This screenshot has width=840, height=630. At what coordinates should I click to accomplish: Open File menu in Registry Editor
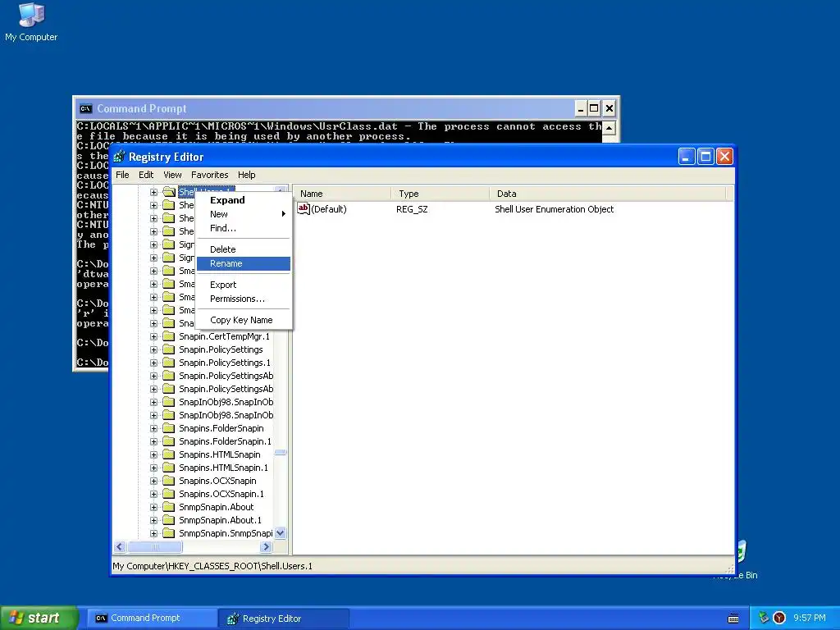point(122,175)
